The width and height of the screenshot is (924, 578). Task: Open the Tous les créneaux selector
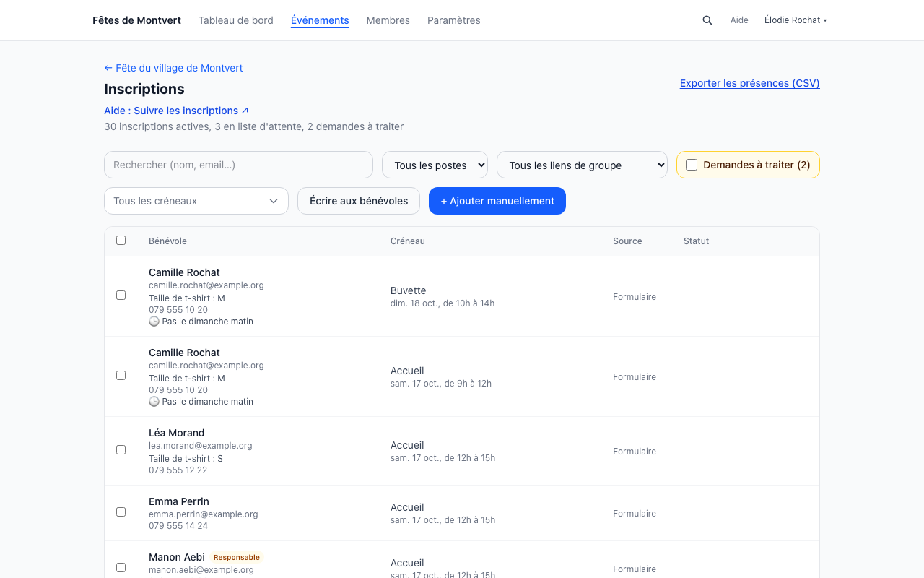[196, 201]
